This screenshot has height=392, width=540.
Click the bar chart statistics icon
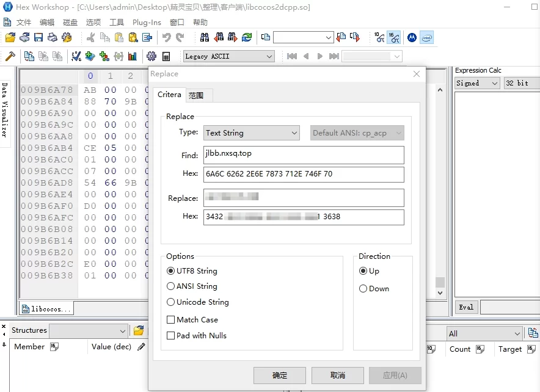coord(133,56)
